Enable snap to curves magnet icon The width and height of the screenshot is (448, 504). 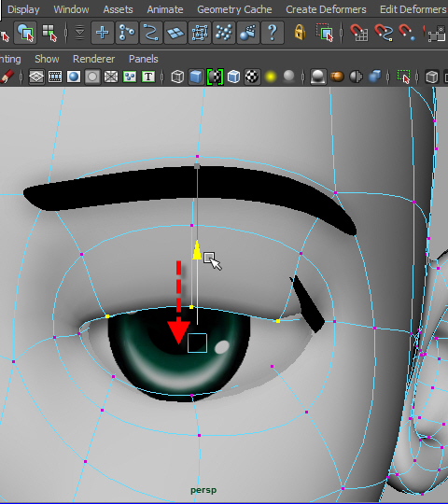coord(384,33)
